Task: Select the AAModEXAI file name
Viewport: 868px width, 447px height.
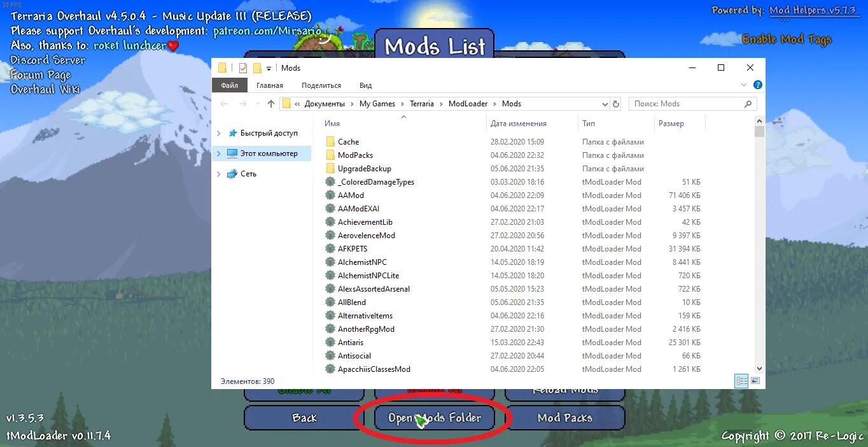Action: [358, 209]
